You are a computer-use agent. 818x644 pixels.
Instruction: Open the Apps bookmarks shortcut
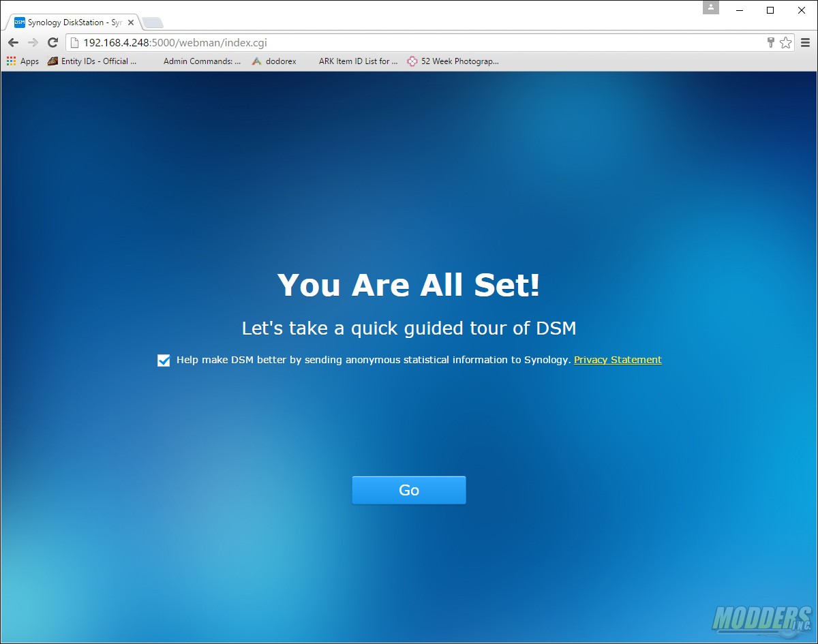tap(22, 61)
